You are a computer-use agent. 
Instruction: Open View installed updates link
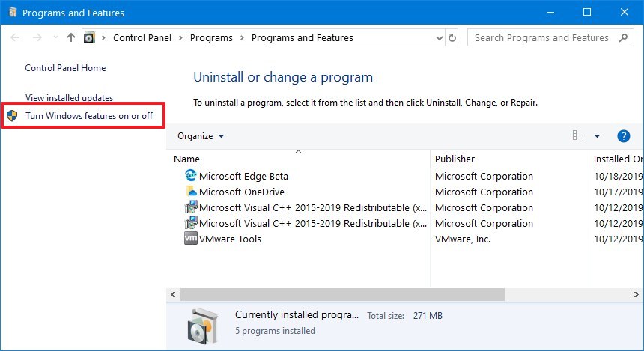[69, 98]
